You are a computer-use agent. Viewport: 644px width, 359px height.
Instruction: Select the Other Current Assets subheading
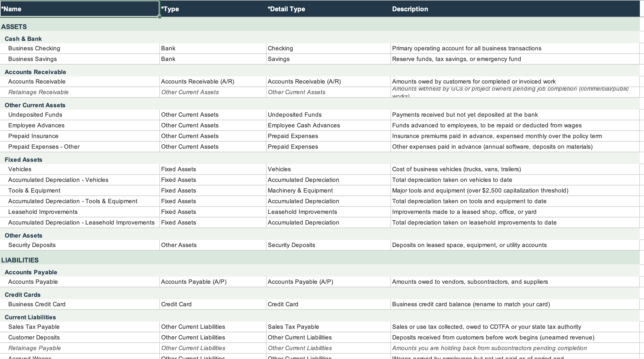click(x=35, y=105)
